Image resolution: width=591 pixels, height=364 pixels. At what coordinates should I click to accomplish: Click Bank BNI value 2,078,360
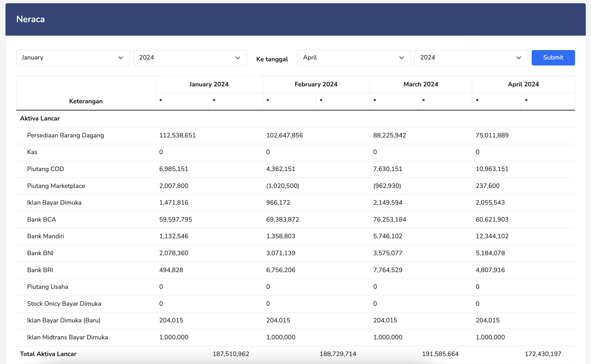pos(174,253)
